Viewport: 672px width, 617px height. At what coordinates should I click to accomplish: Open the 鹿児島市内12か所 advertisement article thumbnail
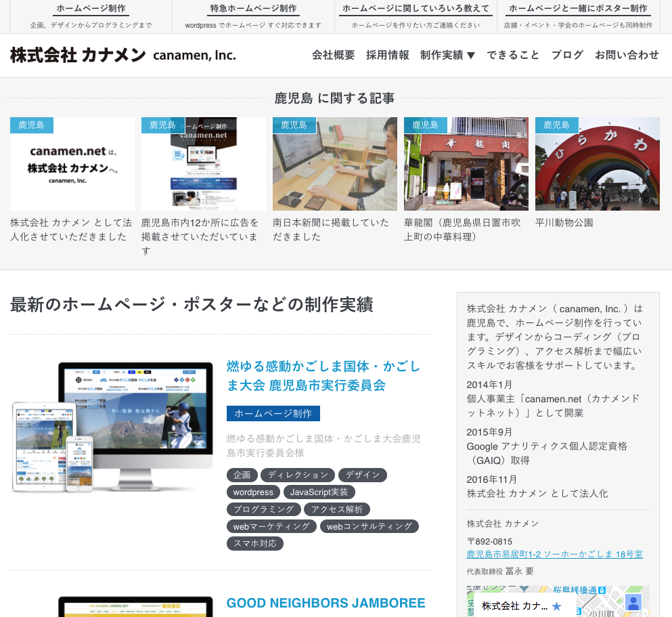pyautogui.click(x=204, y=164)
